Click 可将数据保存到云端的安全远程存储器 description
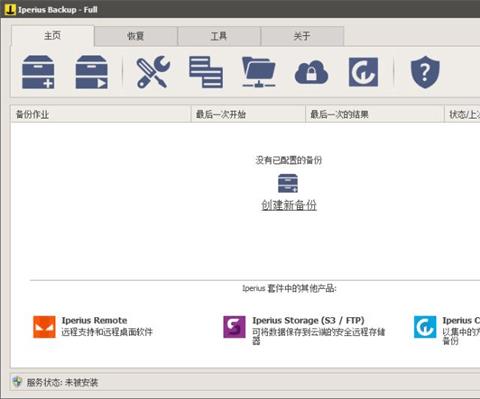Screen dimensions: 480x399 319,336
